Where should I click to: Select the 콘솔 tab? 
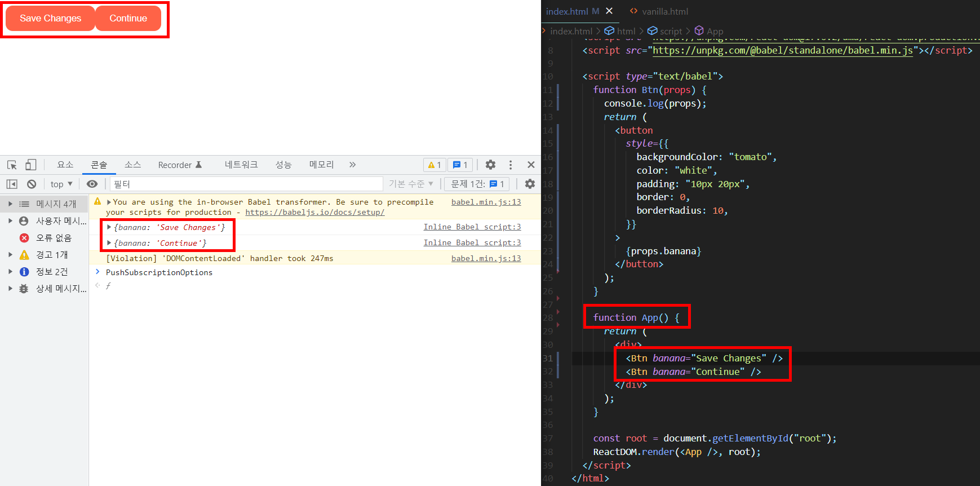click(99, 165)
